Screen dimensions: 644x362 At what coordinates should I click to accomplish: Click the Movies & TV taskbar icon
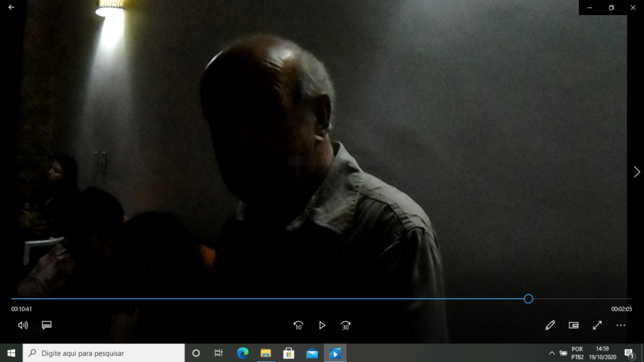(335, 353)
